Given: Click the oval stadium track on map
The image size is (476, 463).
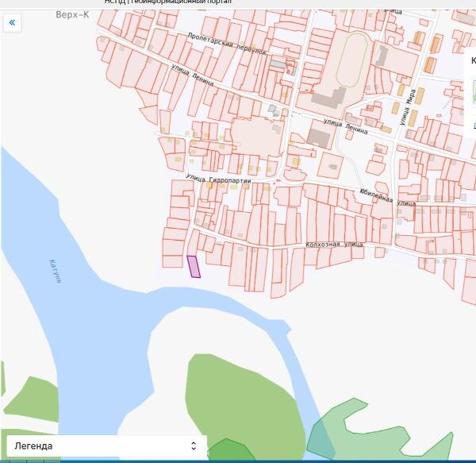Looking at the screenshot, I should click(x=352, y=60).
